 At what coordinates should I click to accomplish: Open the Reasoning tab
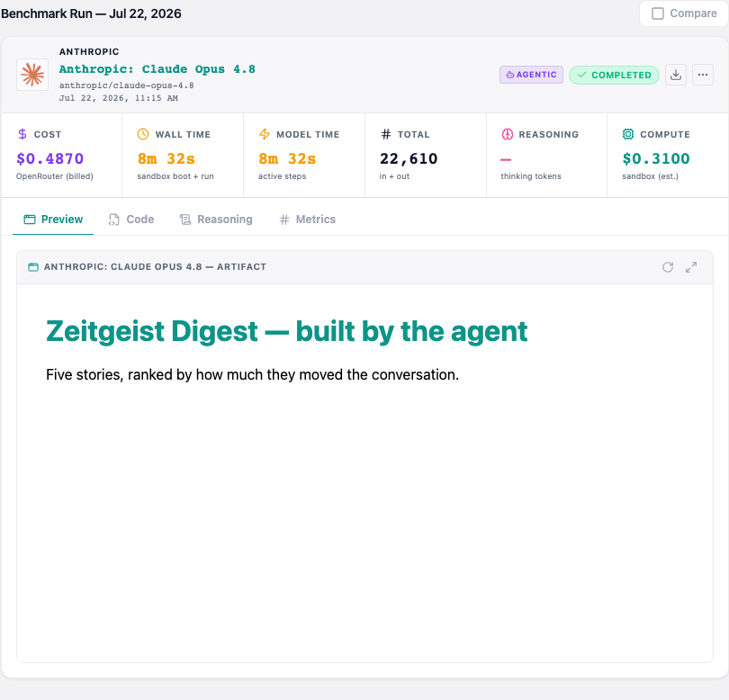tap(216, 220)
